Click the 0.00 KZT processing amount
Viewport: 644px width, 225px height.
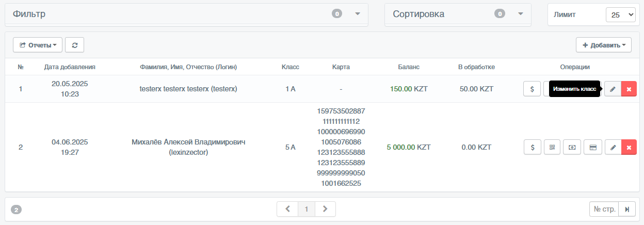(476, 147)
